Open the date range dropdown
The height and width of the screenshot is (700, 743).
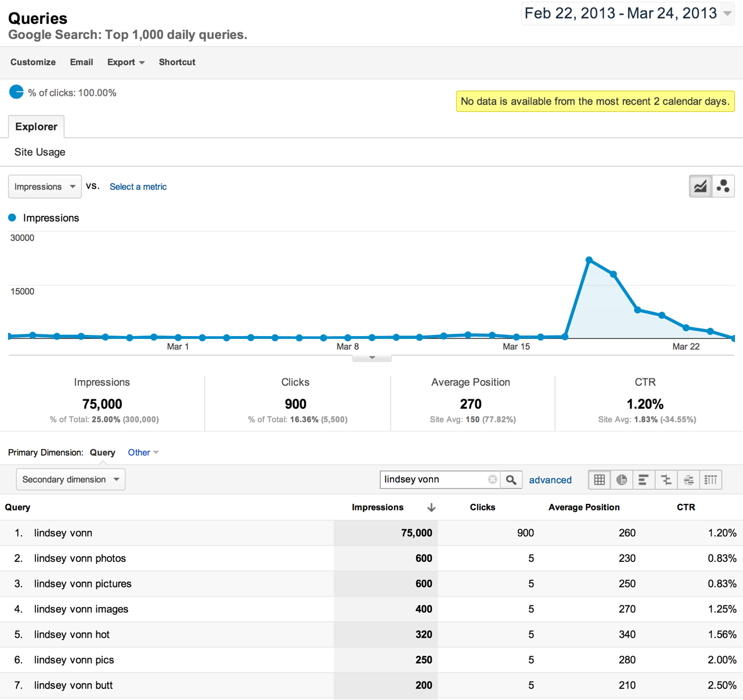727,13
